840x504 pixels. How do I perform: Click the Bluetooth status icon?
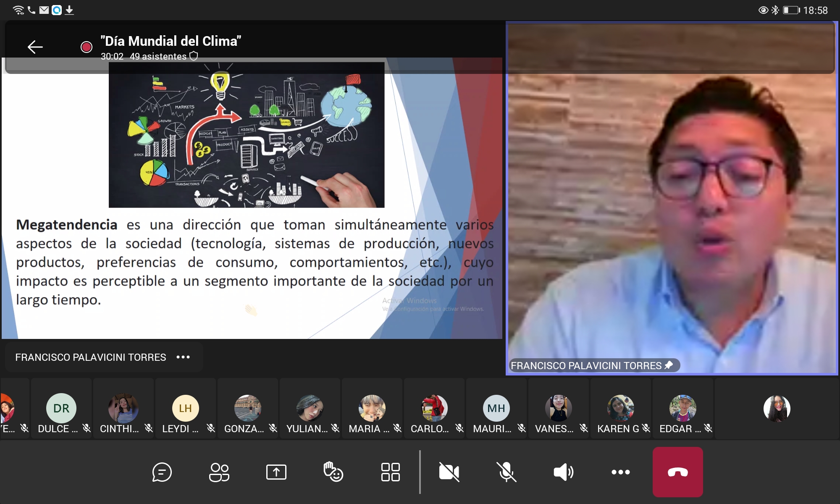point(775,10)
